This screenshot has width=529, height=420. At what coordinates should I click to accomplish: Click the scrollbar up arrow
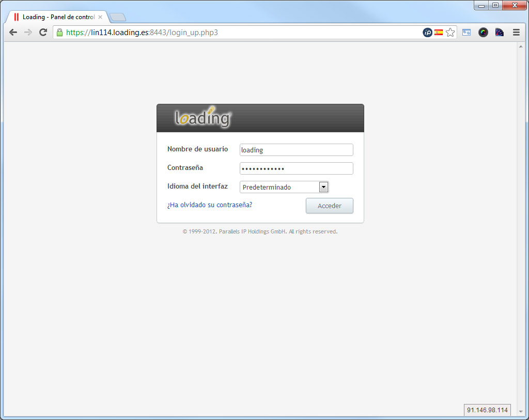point(521,46)
